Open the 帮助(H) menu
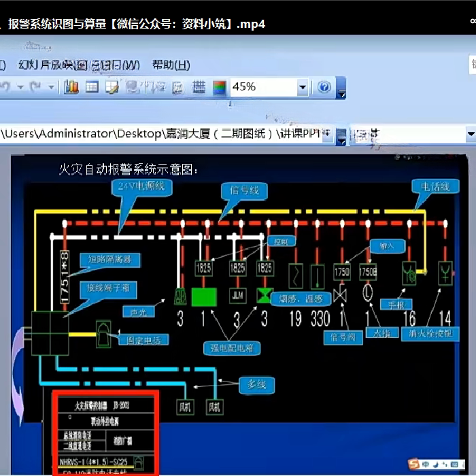The width and height of the screenshot is (476, 476). click(x=171, y=65)
